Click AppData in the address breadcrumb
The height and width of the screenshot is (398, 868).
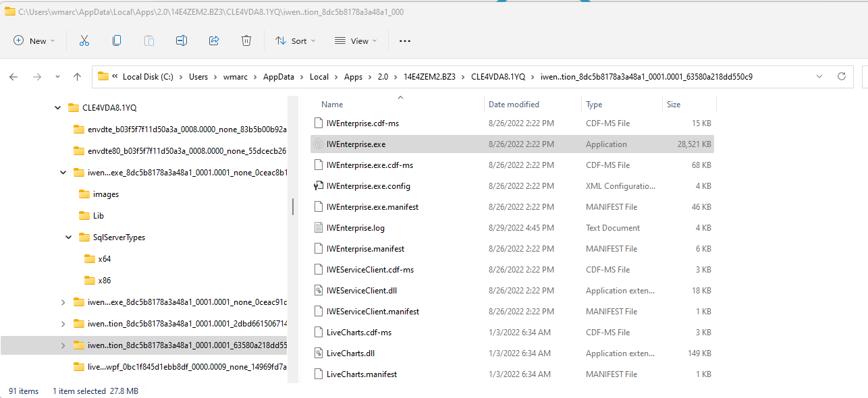click(279, 77)
